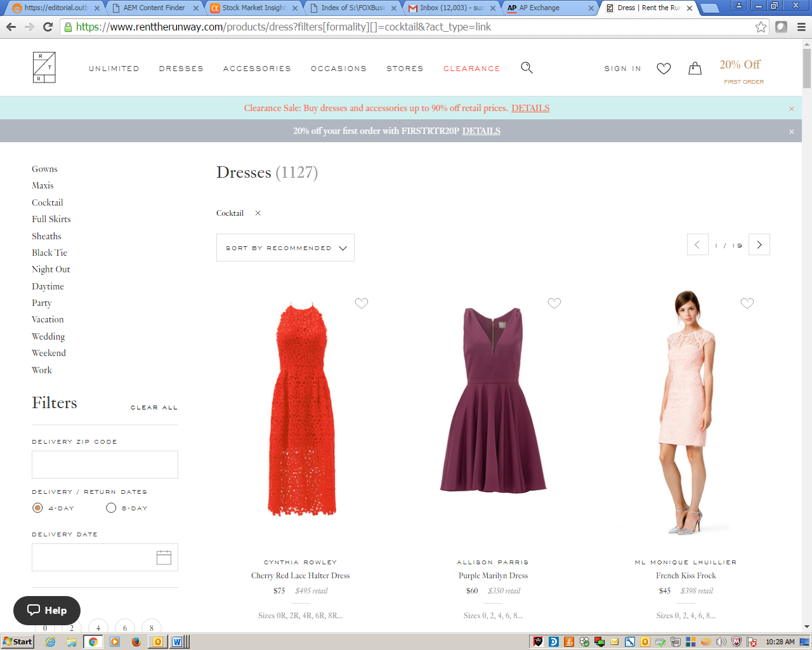The height and width of the screenshot is (650, 812).
Task: Expand the Sort By Recommended dropdown
Action: tap(285, 248)
